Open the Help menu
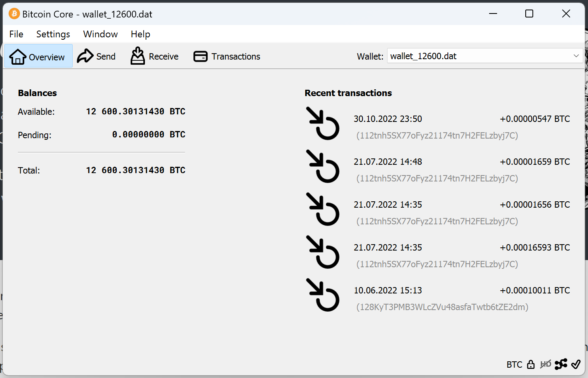The height and width of the screenshot is (378, 588). pyautogui.click(x=141, y=34)
